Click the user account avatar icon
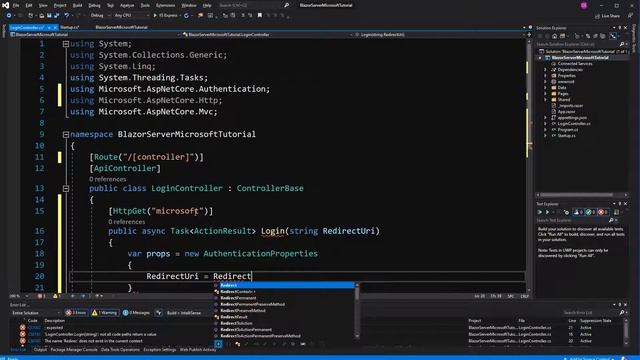 pyautogui.click(x=584, y=5)
